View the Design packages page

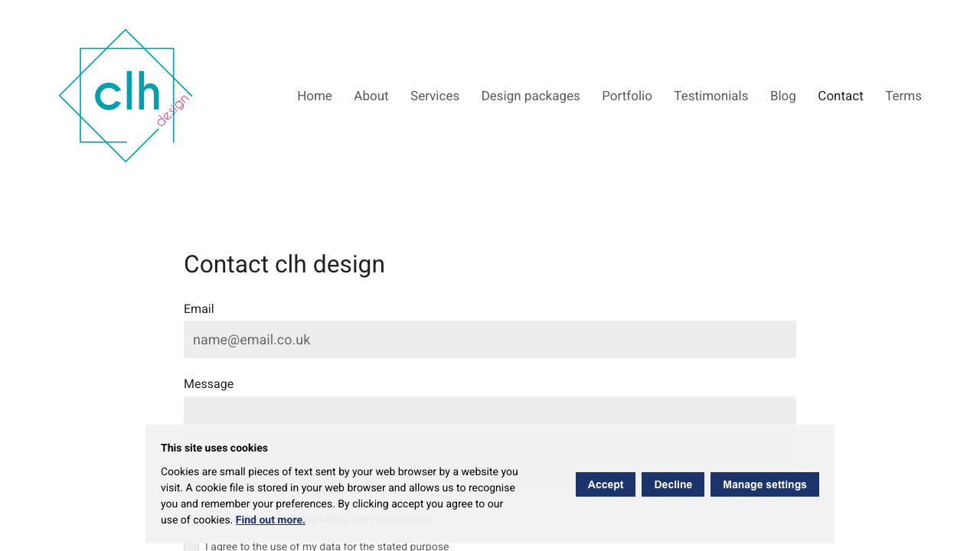point(531,96)
